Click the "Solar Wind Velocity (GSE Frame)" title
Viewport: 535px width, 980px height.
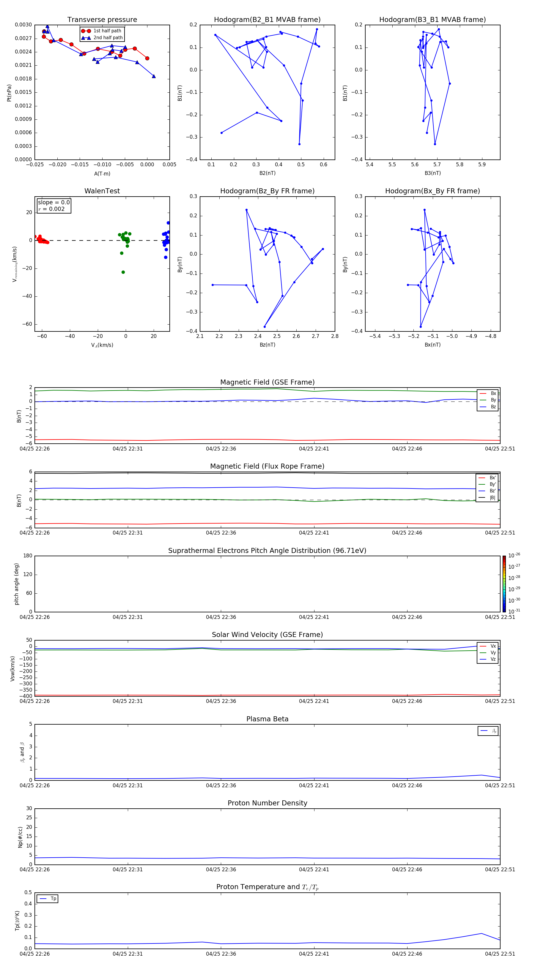[267, 635]
